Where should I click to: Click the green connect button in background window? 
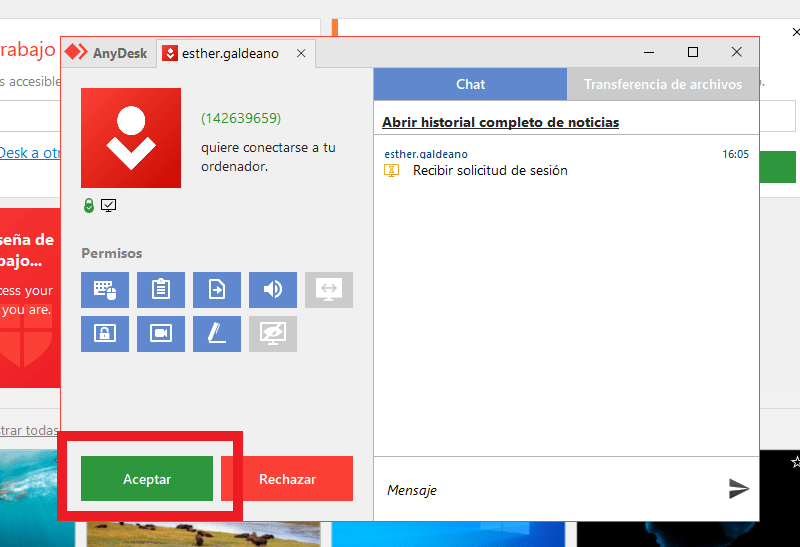tap(778, 167)
